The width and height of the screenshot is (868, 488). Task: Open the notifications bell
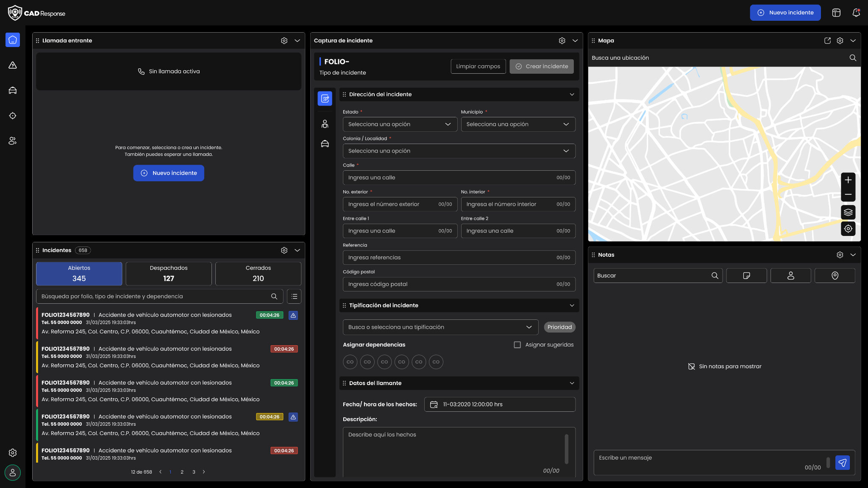point(856,13)
